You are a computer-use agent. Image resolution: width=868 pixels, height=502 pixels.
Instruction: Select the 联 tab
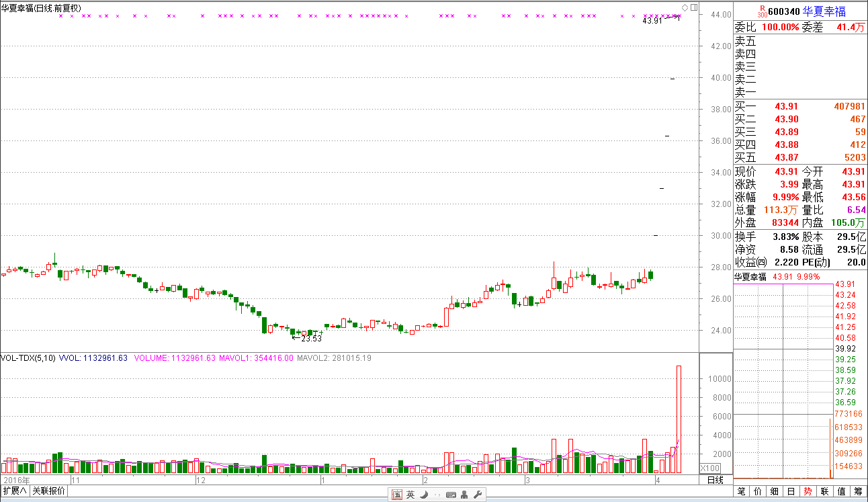(824, 491)
